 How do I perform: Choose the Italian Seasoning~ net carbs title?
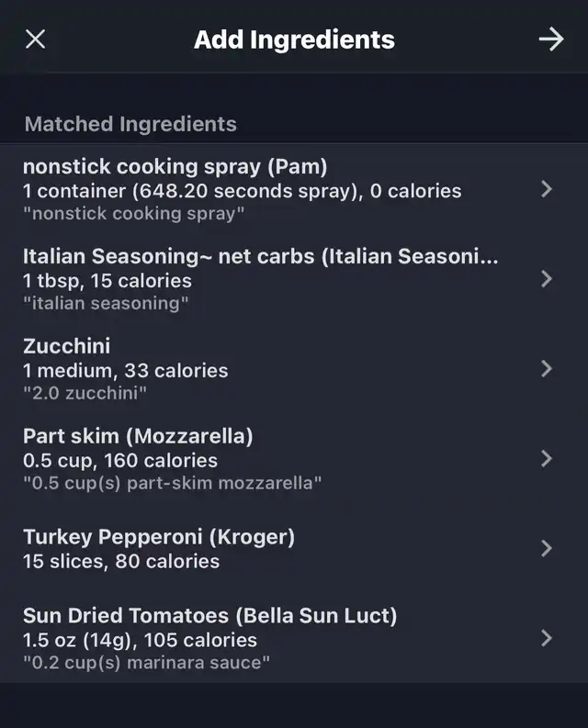coord(260,257)
